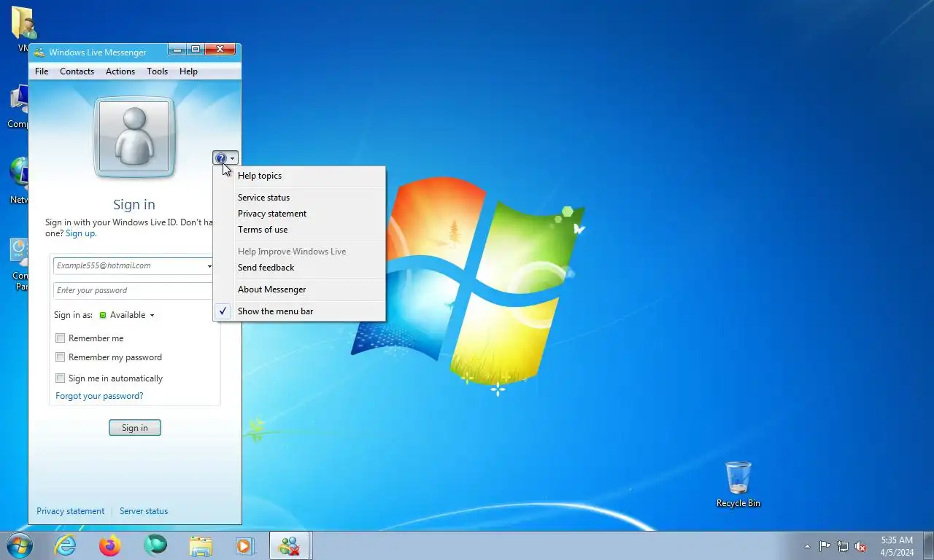Open the Actions menu
934x560 pixels.
tap(120, 71)
